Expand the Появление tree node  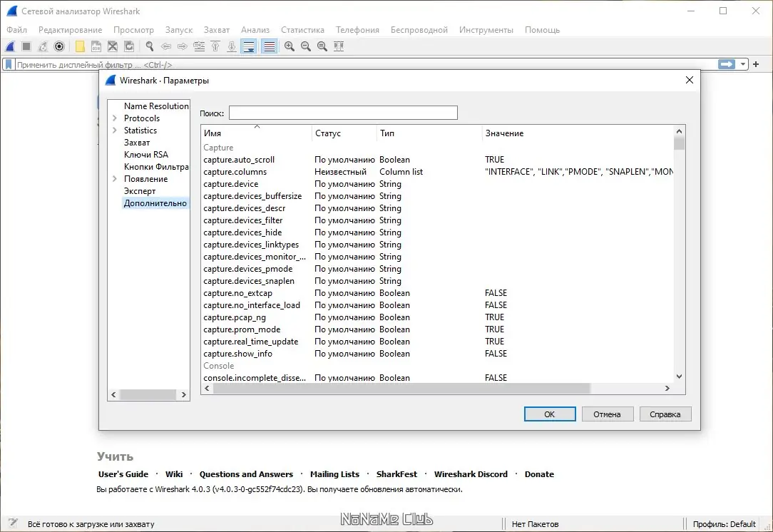114,179
